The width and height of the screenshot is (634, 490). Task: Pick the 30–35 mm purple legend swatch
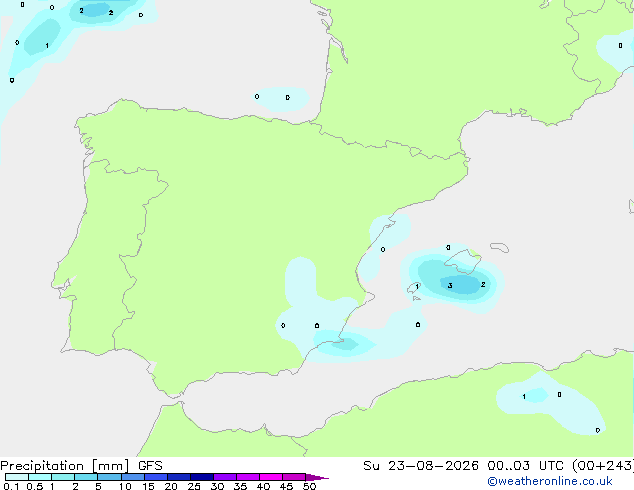[225, 477]
